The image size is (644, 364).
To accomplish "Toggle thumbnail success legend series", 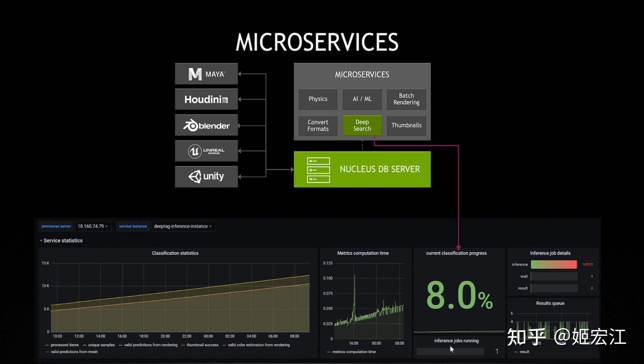I will click(202, 345).
